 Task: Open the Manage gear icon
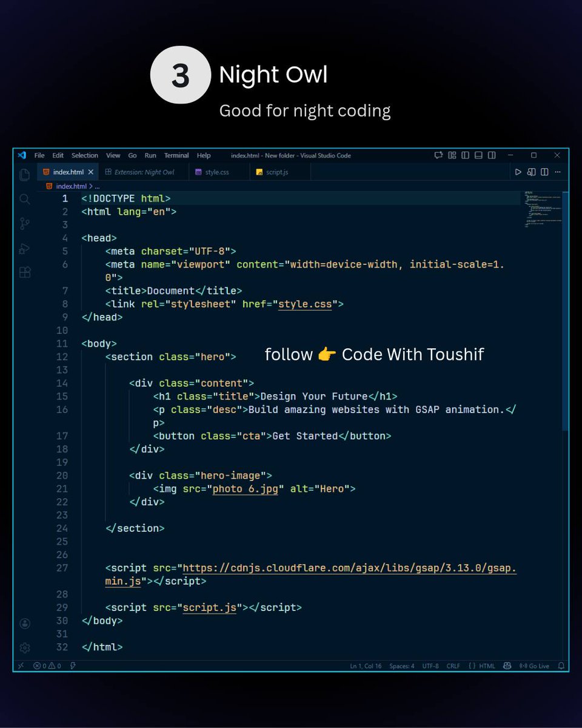25,647
